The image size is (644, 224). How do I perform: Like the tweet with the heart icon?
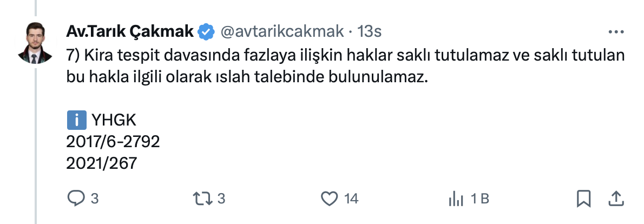pos(330,199)
